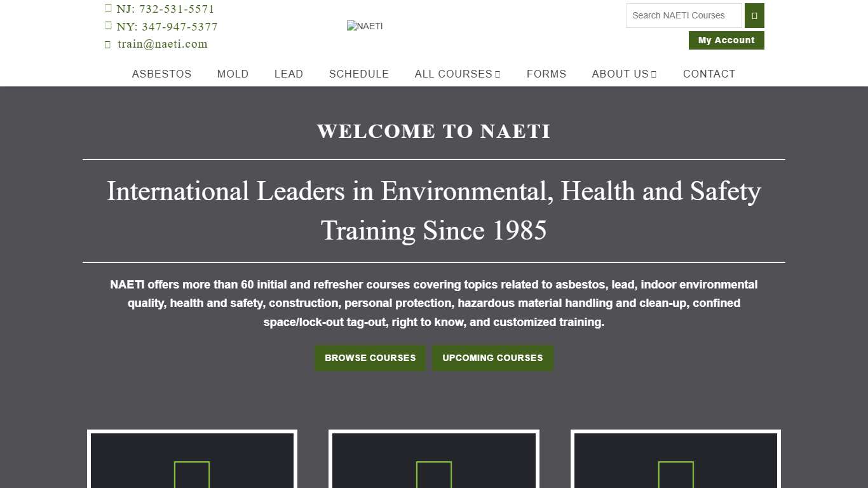This screenshot has width=868, height=488.
Task: Click the train@naeti.com email link
Action: click(x=162, y=44)
